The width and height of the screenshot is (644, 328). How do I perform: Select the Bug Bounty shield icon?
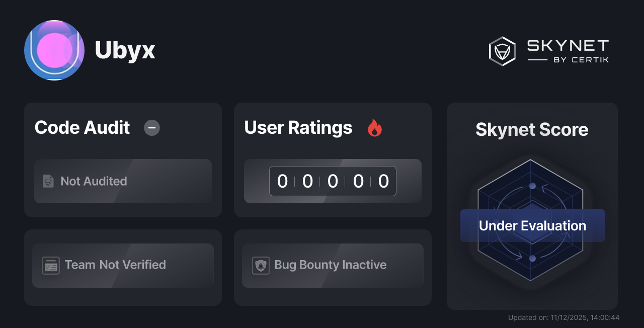(x=260, y=265)
